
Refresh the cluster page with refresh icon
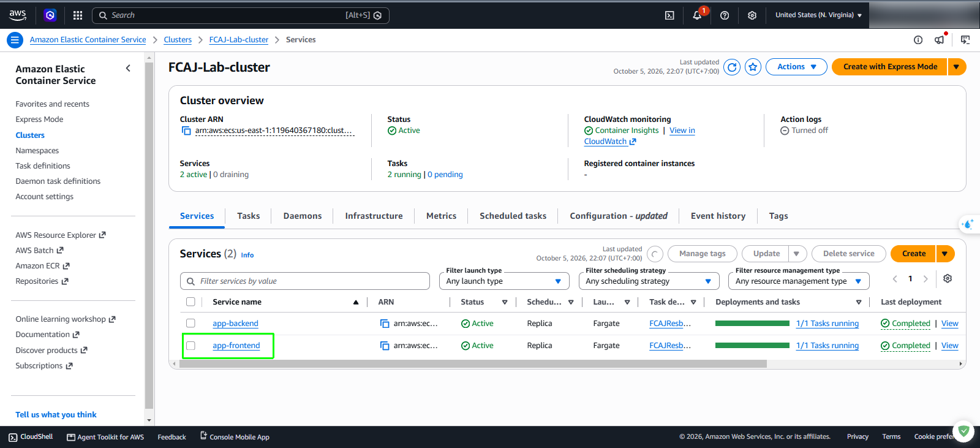click(x=732, y=67)
